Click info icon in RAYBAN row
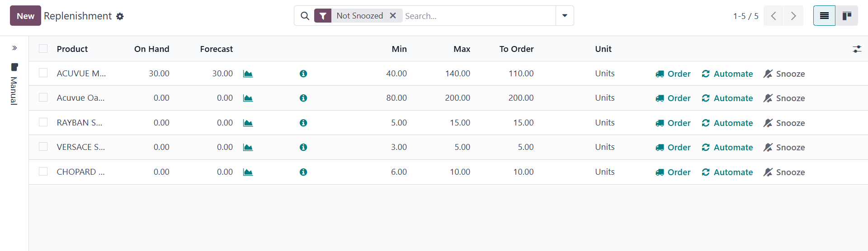Screen dimensions: 868x251 tap(303, 123)
